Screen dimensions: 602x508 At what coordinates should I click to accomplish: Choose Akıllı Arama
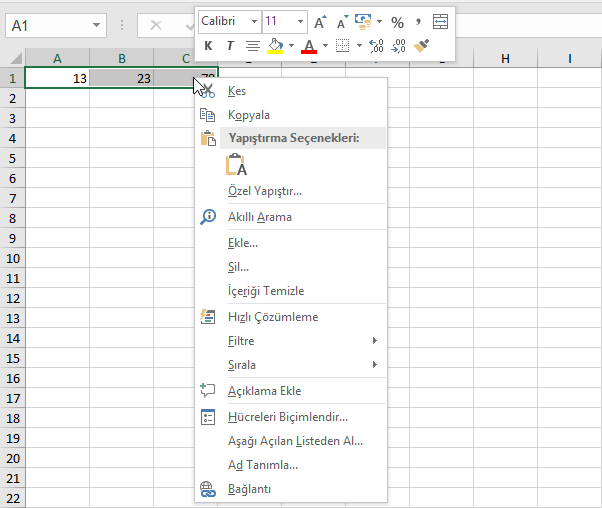pyautogui.click(x=291, y=217)
